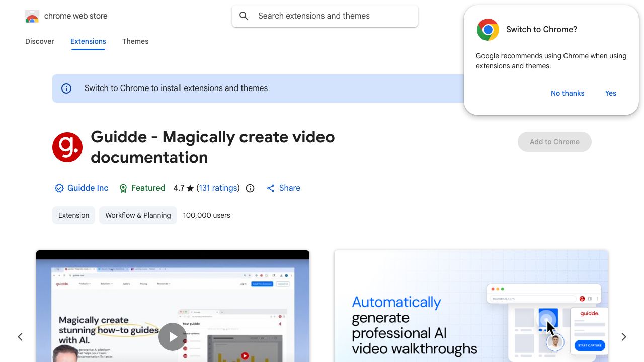Open the Extensions tab

coord(88,41)
